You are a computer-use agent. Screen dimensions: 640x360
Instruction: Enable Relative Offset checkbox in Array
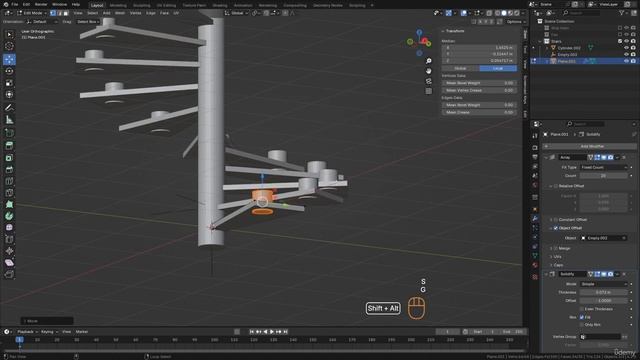556,186
